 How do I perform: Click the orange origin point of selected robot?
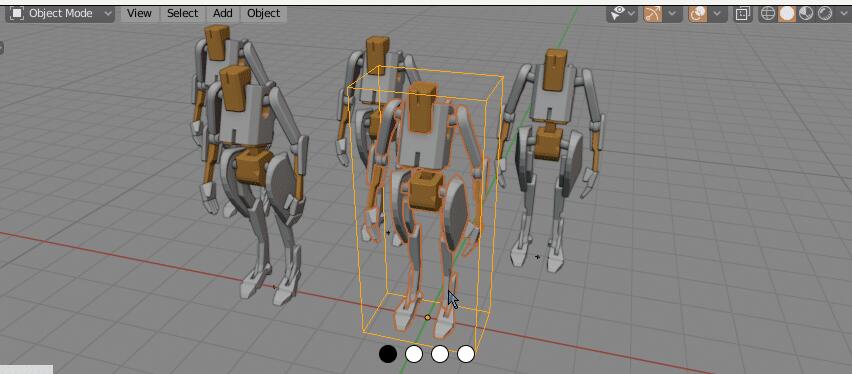click(428, 317)
